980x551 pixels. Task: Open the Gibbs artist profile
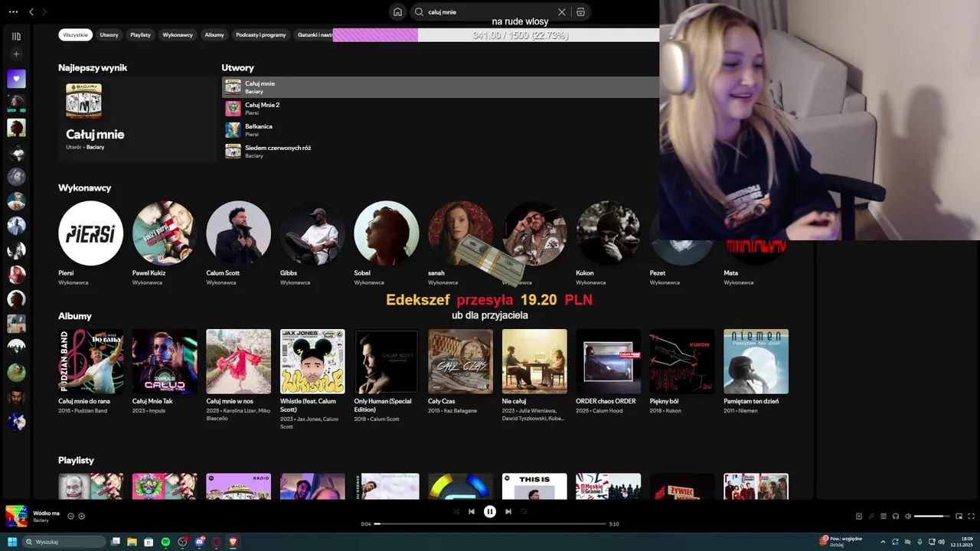pos(312,233)
